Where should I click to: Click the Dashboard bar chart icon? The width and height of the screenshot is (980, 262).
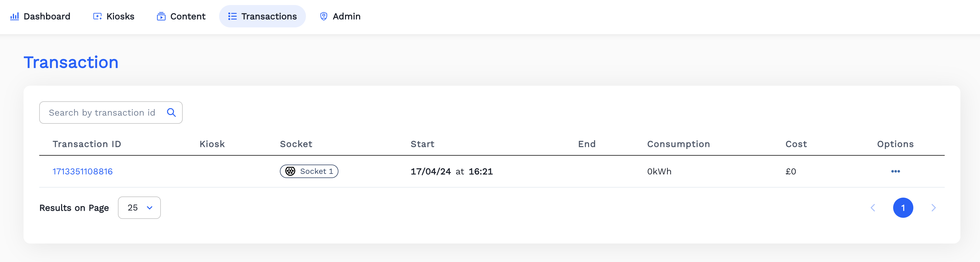point(15,16)
